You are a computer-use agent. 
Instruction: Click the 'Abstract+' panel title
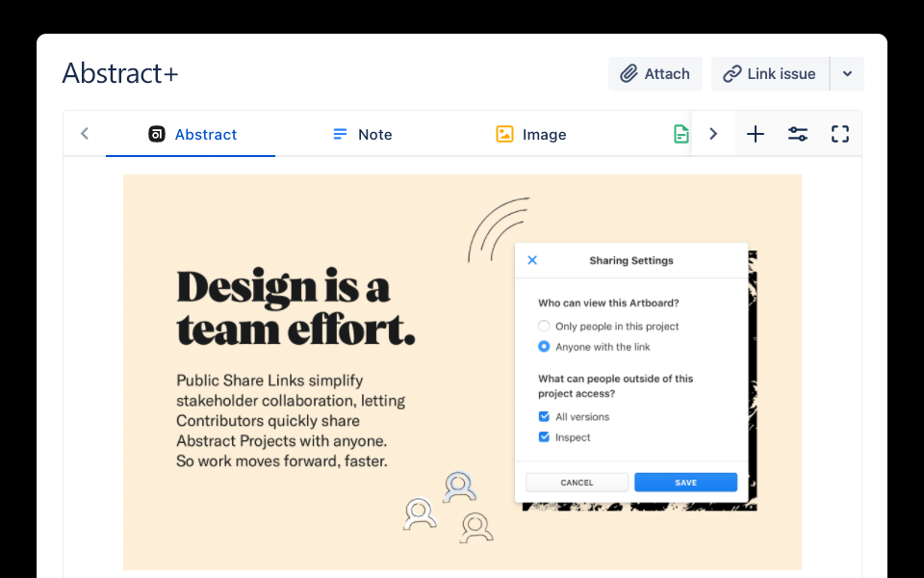click(x=120, y=74)
